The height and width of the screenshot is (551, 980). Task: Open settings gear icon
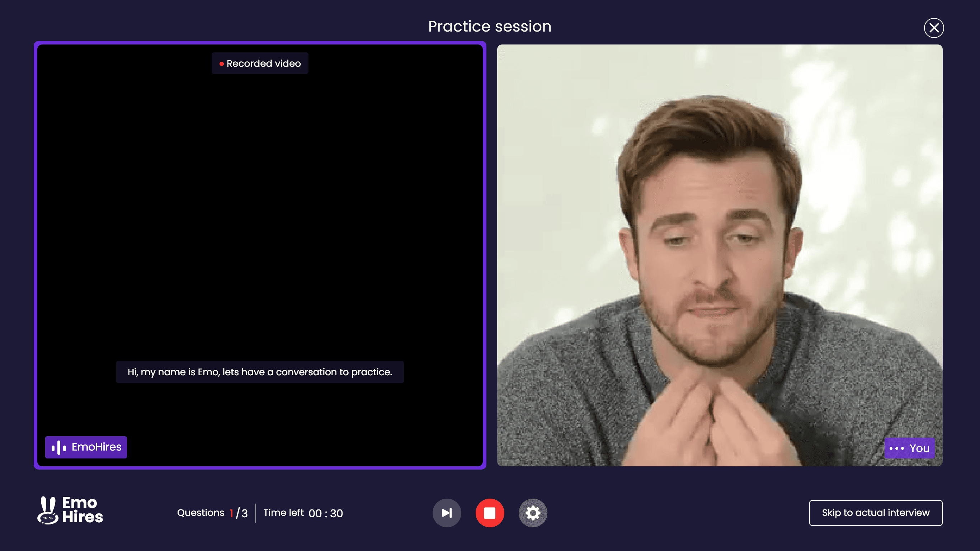pyautogui.click(x=533, y=513)
